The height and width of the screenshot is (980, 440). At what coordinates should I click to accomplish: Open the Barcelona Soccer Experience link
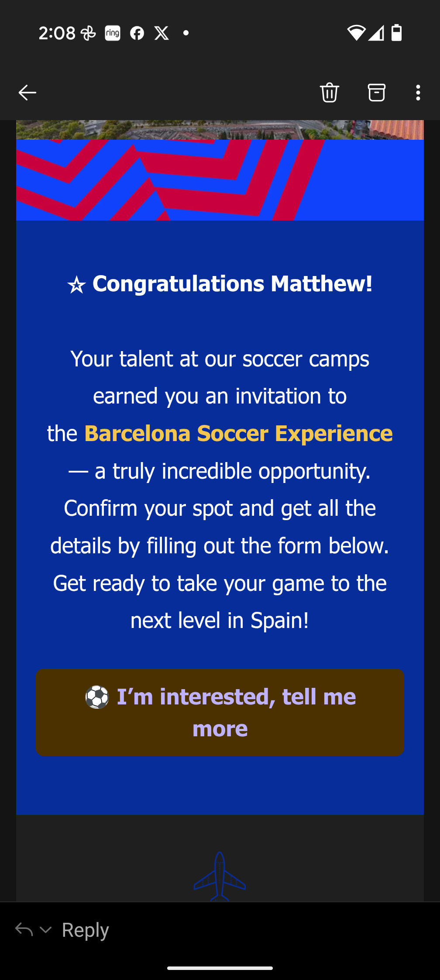[238, 434]
